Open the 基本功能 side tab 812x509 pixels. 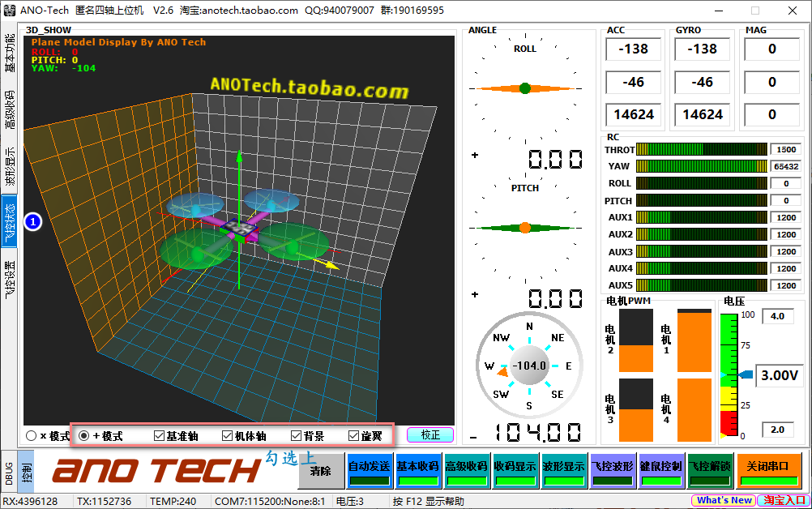pos(10,53)
